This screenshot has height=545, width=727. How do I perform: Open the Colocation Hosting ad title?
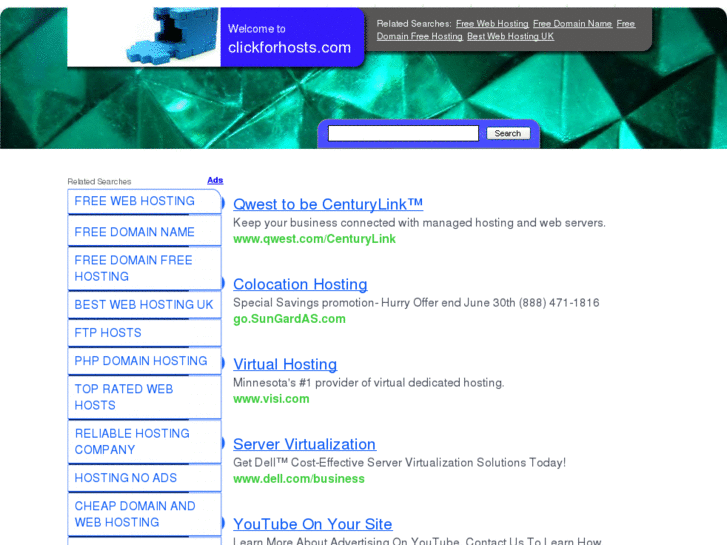click(300, 284)
